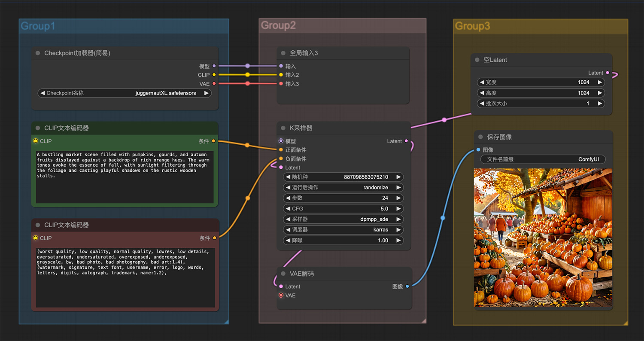Image resolution: width=644 pixels, height=341 pixels.
Task: Click the 负面条件 input port on K采样器
Action: coord(281,159)
